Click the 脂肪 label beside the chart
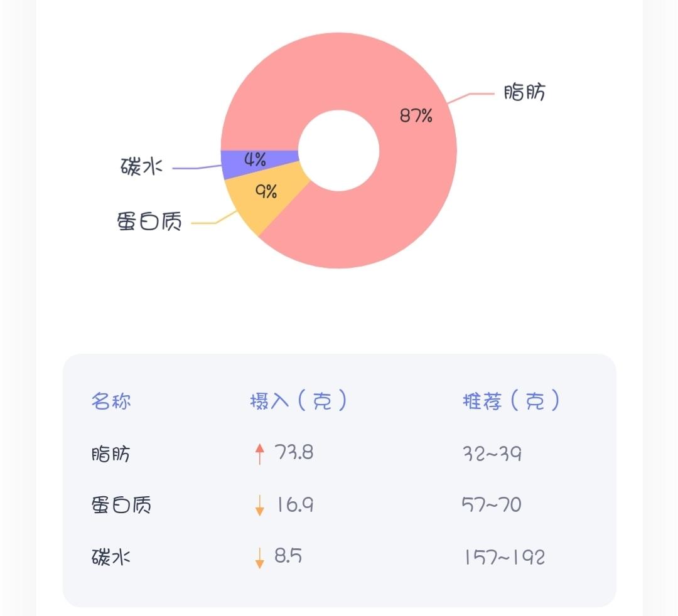Screen dimensions: 678x616 pos(525,92)
